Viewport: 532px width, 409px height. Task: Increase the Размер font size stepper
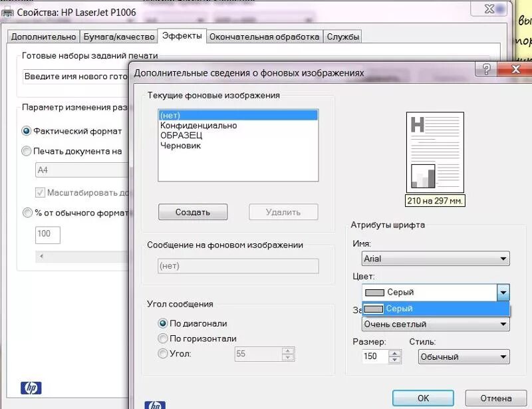[x=394, y=353]
